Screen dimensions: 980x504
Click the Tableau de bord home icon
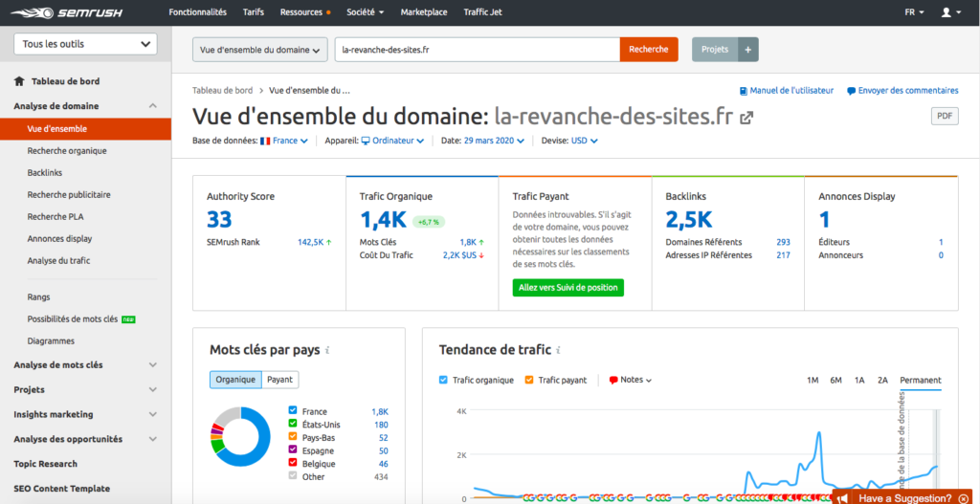(x=19, y=81)
